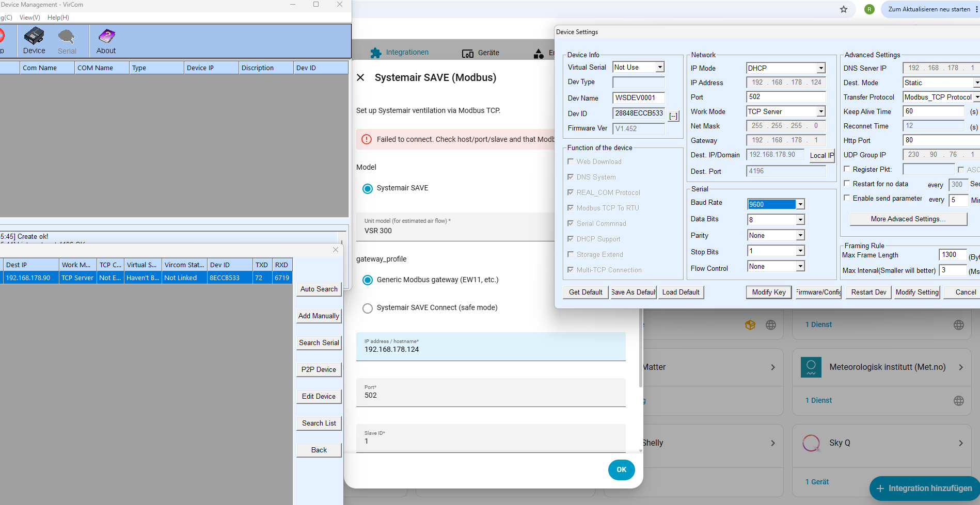Image resolution: width=980 pixels, height=505 pixels.
Task: Expand the Baud Rate dropdown
Action: (800, 204)
